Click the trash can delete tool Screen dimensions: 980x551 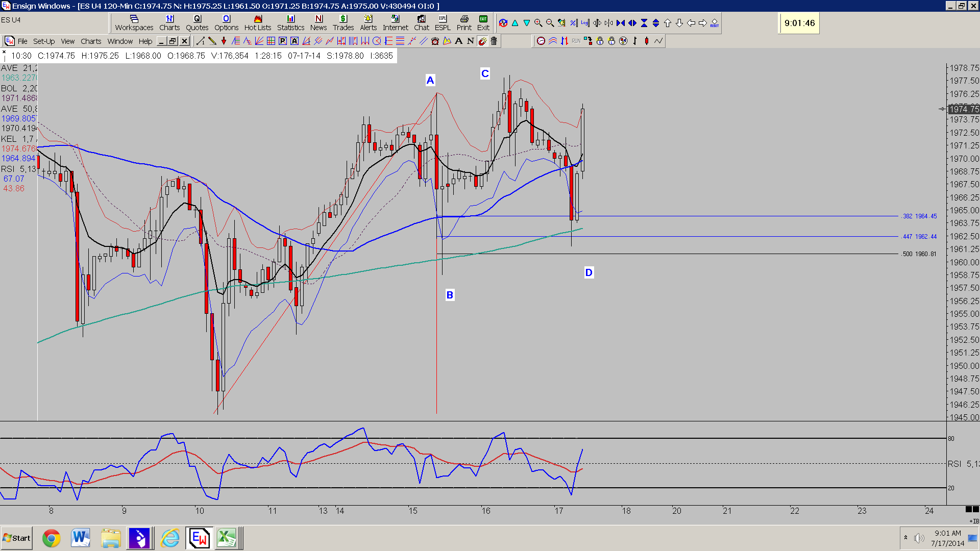tap(494, 41)
